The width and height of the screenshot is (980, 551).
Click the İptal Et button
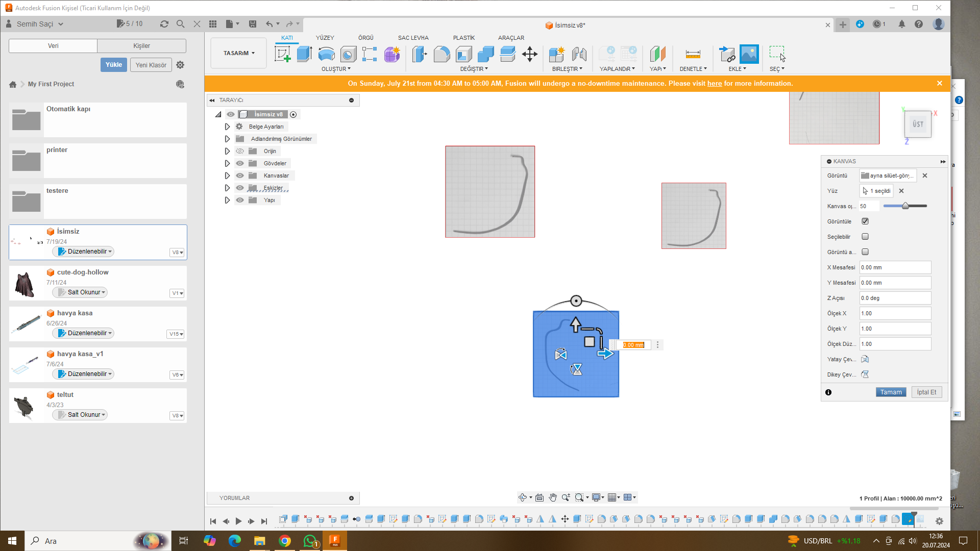point(926,392)
